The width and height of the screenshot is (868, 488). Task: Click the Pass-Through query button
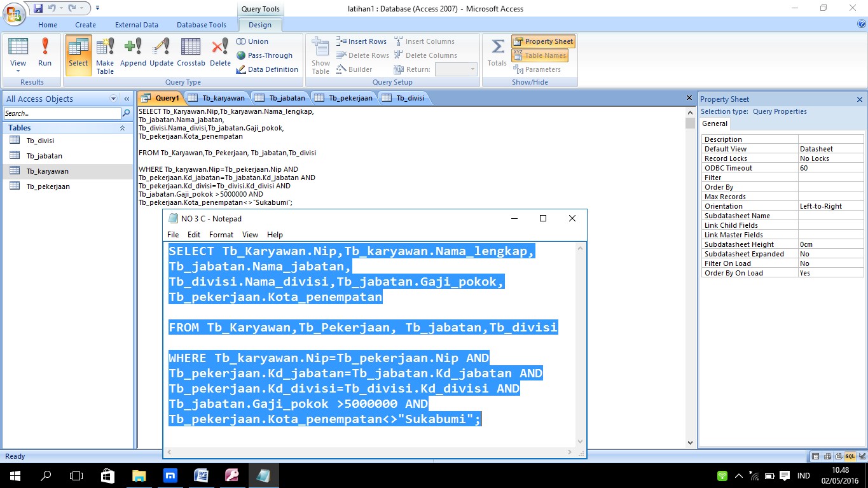265,55
